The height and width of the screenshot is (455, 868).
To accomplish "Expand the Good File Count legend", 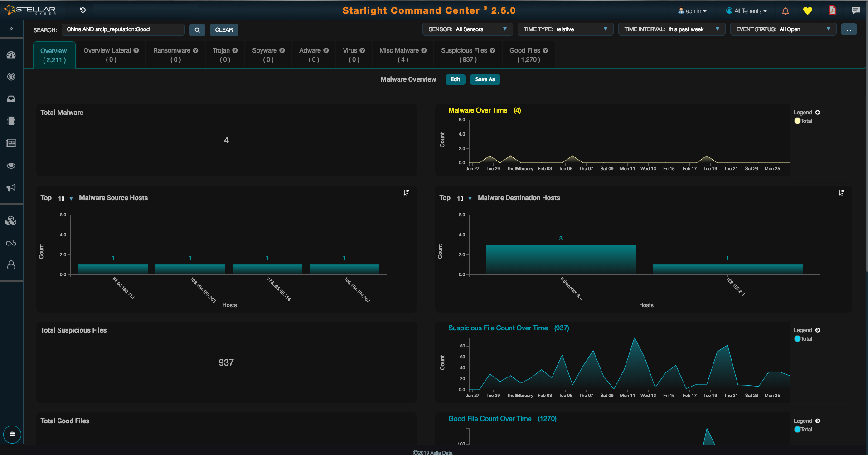I will (x=818, y=421).
